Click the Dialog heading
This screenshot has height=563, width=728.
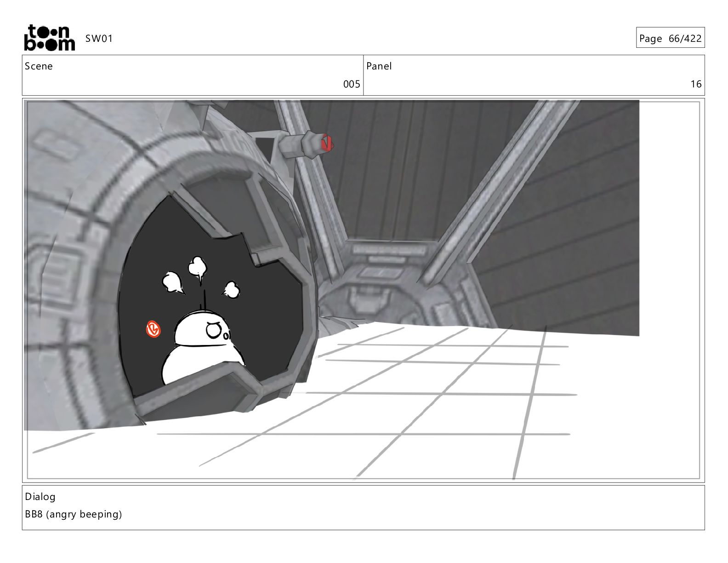[x=40, y=497]
